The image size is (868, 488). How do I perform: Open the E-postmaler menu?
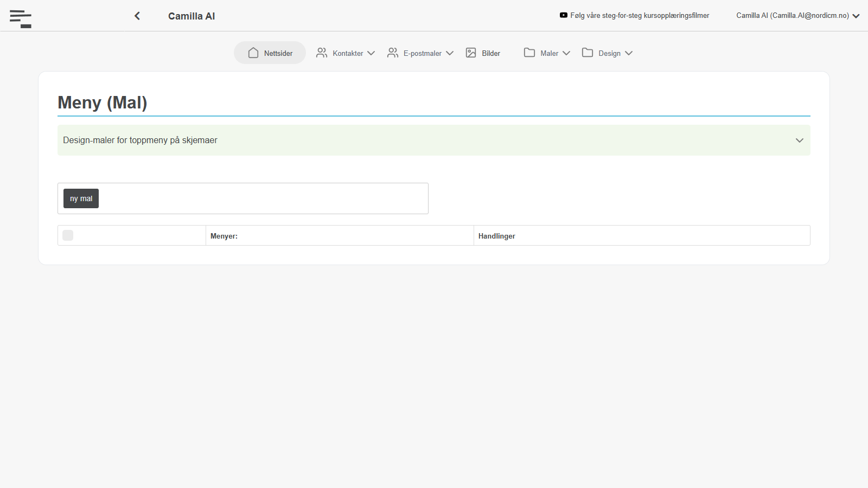pos(420,53)
